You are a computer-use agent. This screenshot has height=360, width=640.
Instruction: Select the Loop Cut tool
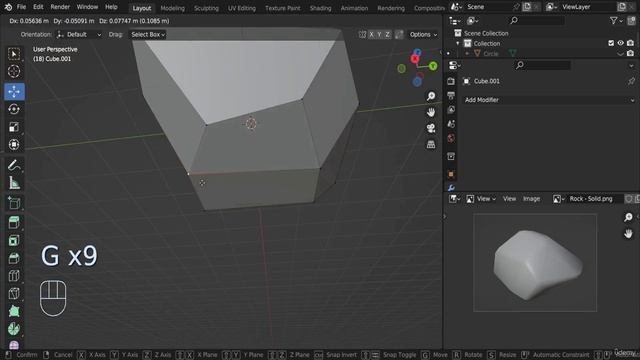tap(14, 276)
